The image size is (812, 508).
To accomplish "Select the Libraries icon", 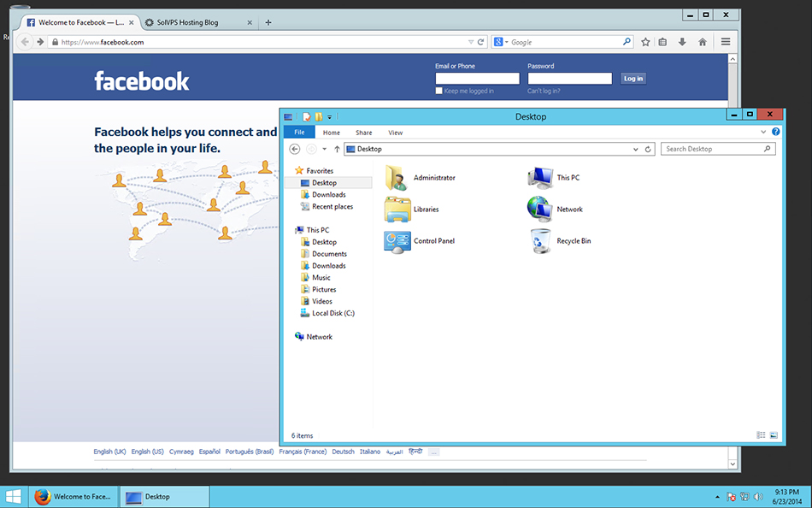I will 397,210.
